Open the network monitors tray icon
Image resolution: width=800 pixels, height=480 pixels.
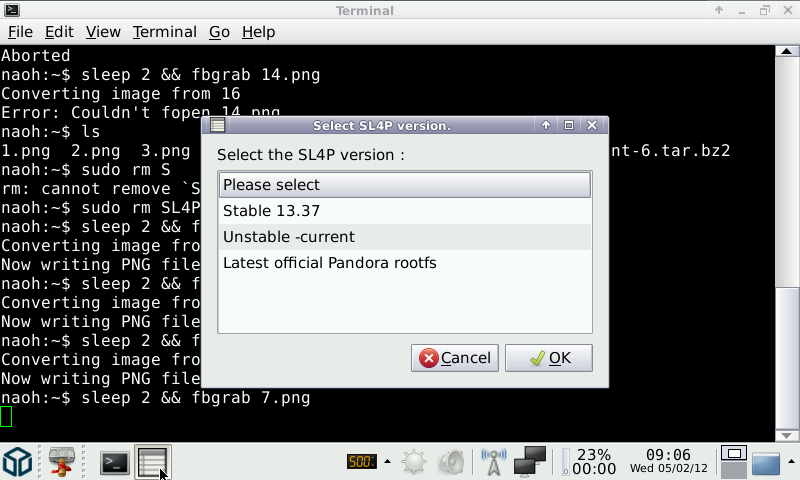(x=529, y=462)
